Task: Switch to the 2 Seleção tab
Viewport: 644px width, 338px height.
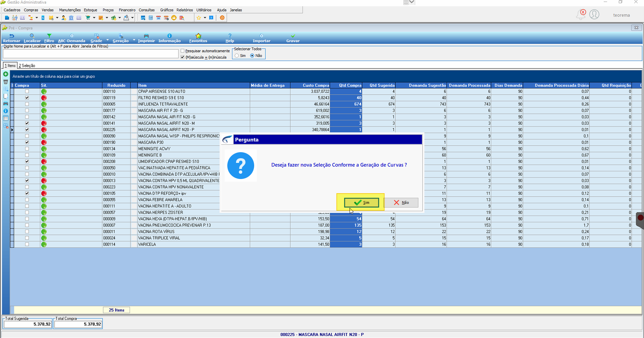Action: (x=27, y=66)
